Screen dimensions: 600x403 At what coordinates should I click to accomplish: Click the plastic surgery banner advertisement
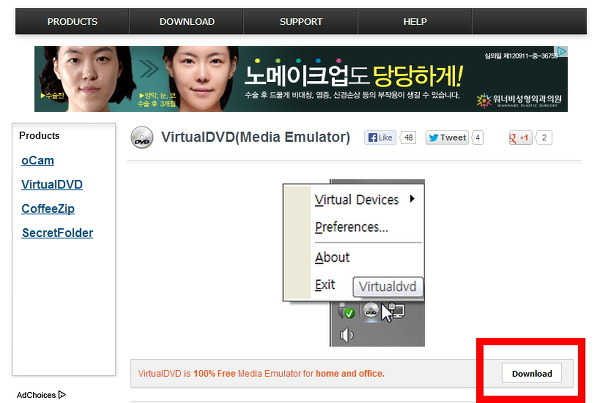coord(301,79)
